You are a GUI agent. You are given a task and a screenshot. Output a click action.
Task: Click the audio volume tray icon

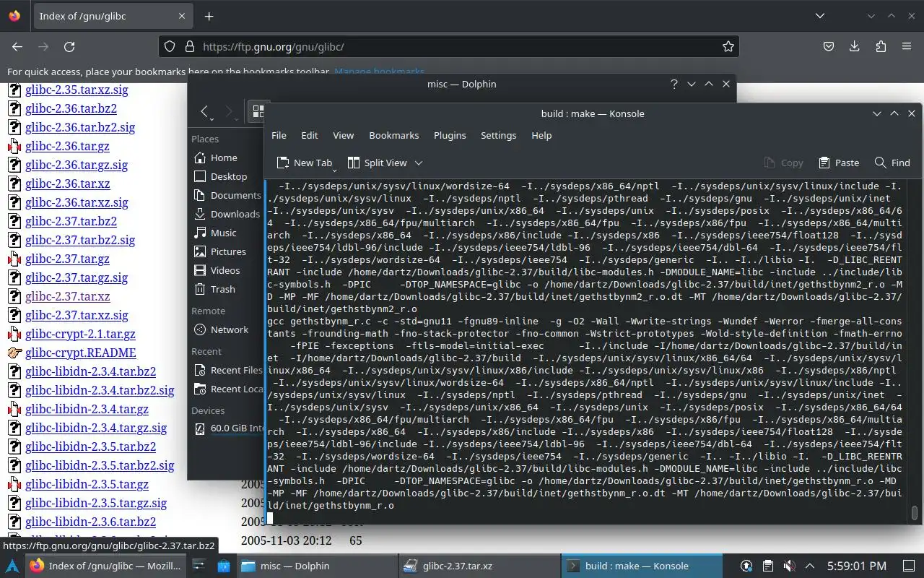point(789,566)
